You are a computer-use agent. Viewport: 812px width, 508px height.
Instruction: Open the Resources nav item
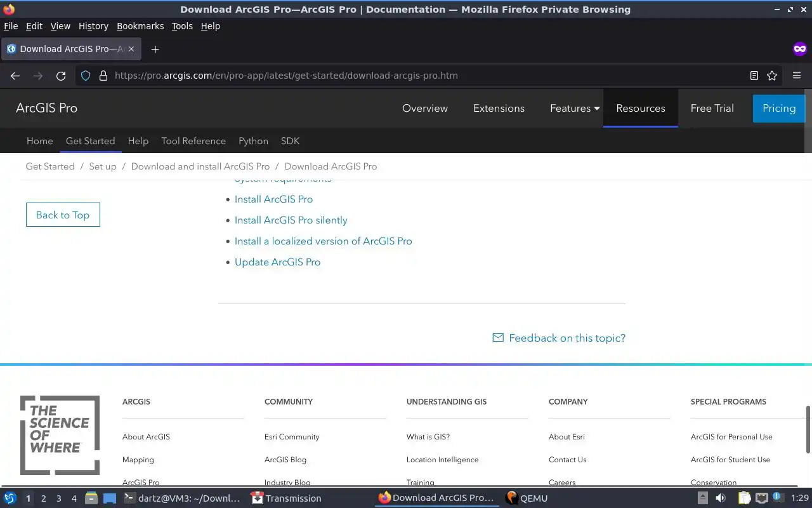coord(641,109)
